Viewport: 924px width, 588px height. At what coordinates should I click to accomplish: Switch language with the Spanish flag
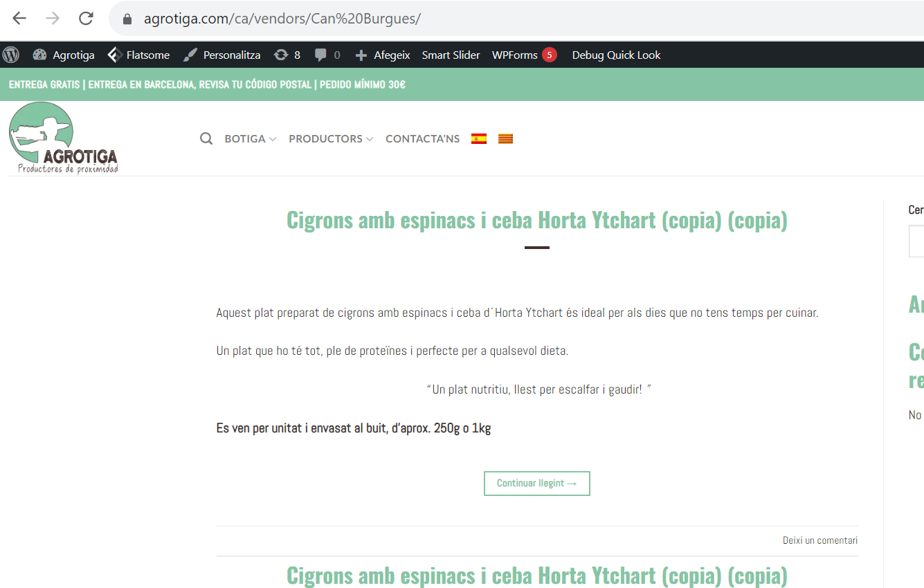click(479, 138)
